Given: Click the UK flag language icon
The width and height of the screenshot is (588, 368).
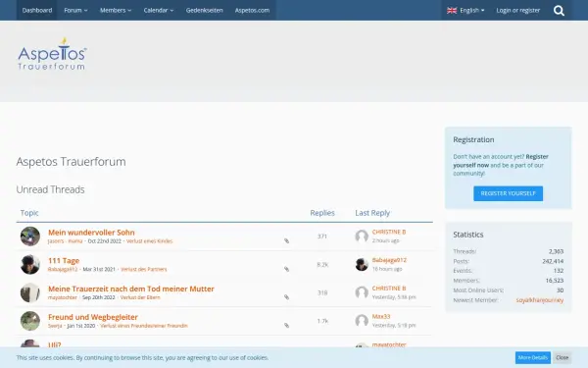Looking at the screenshot, I should (452, 11).
